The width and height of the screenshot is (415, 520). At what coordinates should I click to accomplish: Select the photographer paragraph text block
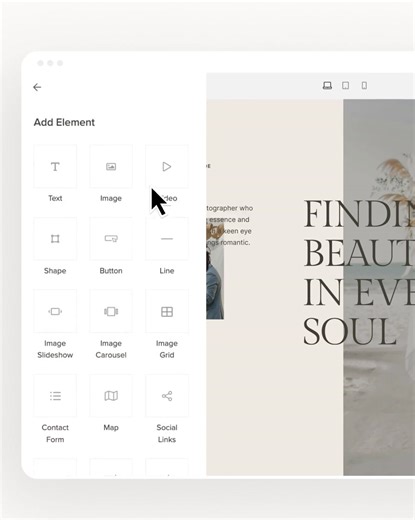click(x=230, y=225)
